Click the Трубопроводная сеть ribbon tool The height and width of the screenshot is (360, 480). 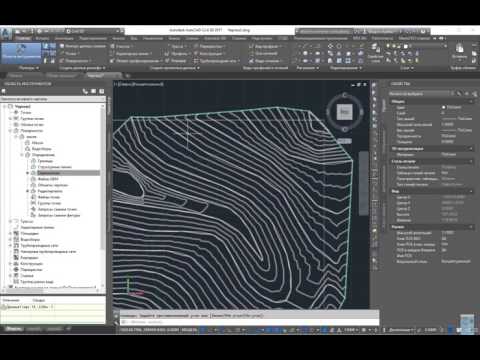217,61
